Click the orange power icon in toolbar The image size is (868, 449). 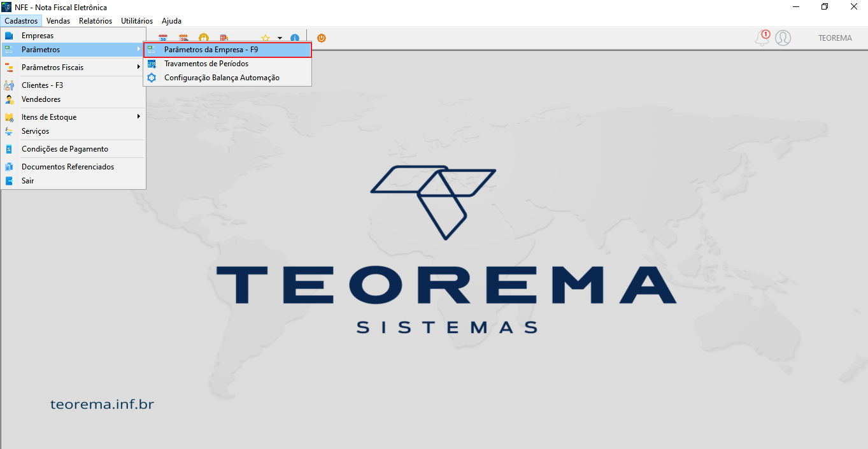point(322,38)
